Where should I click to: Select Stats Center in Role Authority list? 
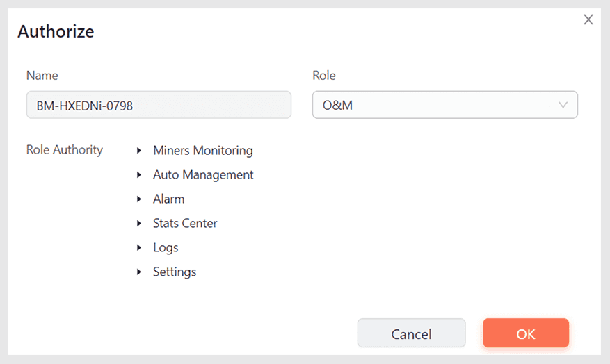185,224
